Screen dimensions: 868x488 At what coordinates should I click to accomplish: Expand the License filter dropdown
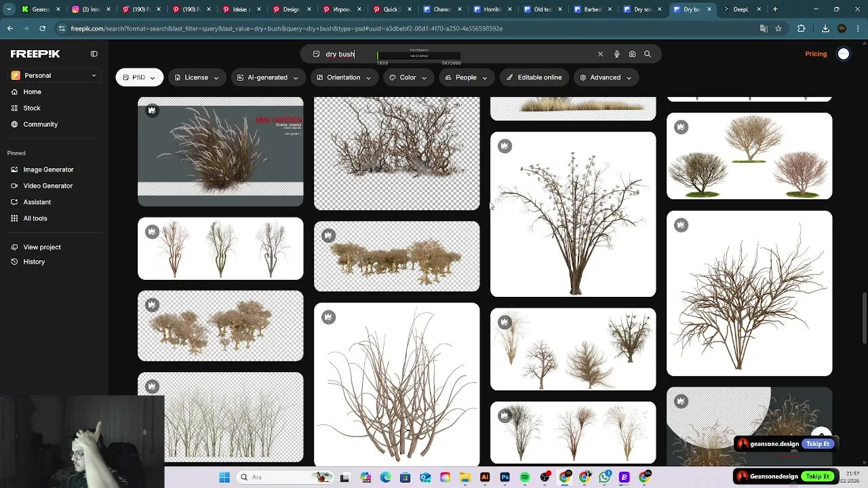pos(197,77)
